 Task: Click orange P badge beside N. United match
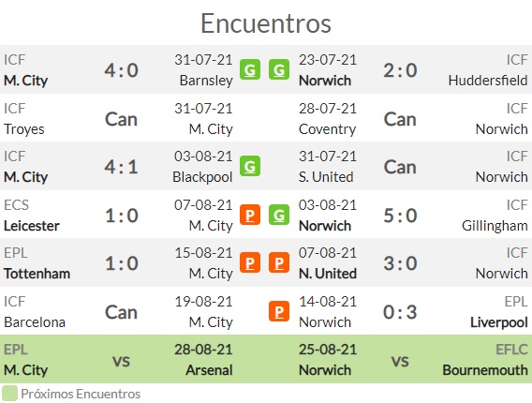click(x=279, y=262)
